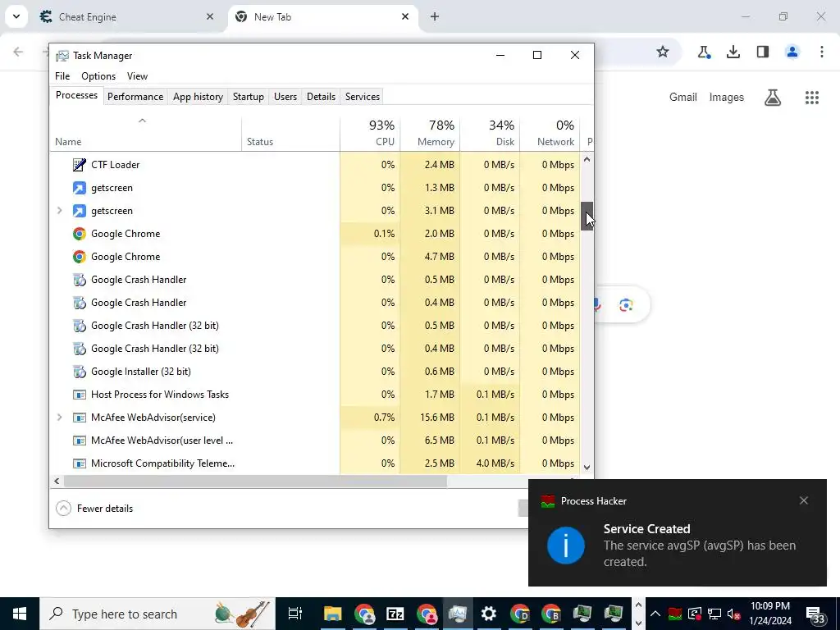Open the Images link

(727, 98)
